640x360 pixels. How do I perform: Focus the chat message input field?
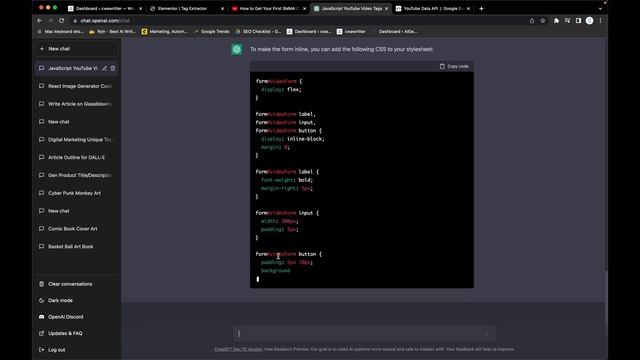tap(364, 333)
